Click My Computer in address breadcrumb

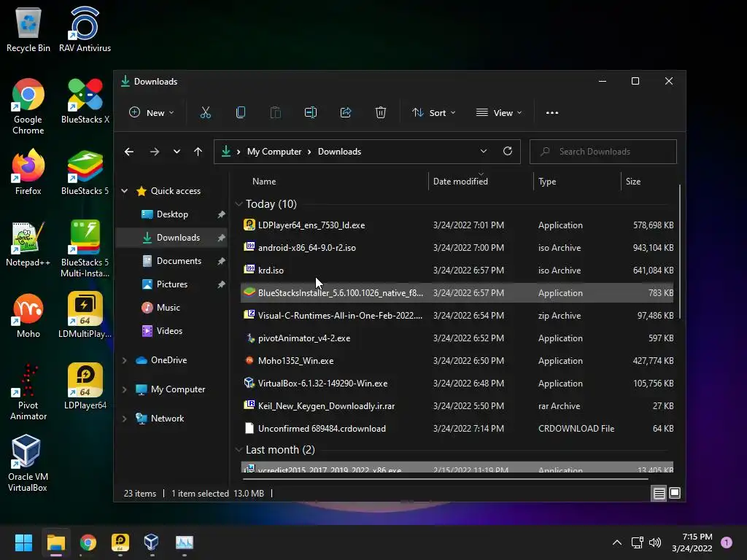(x=274, y=152)
